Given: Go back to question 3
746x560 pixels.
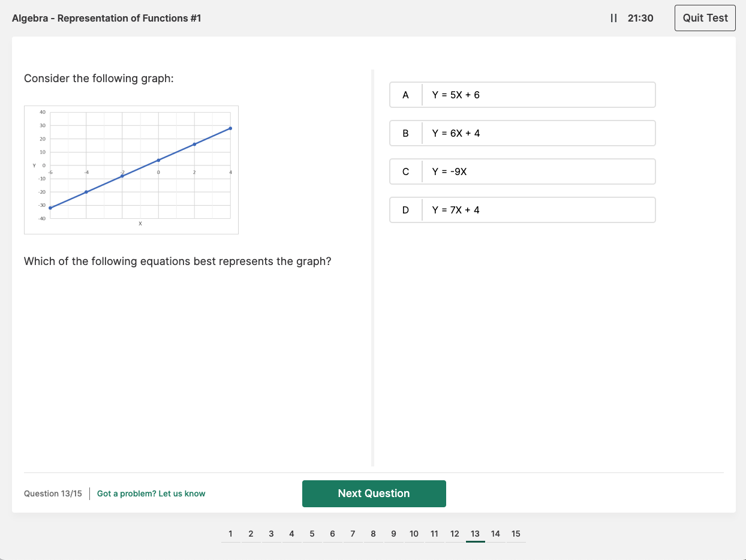Looking at the screenshot, I should 271,534.
